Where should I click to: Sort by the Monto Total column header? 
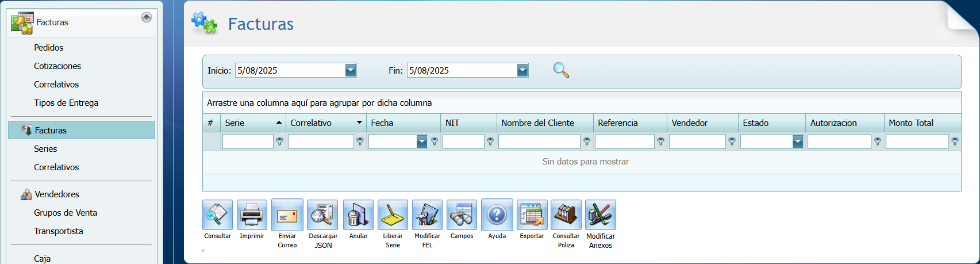(x=911, y=123)
